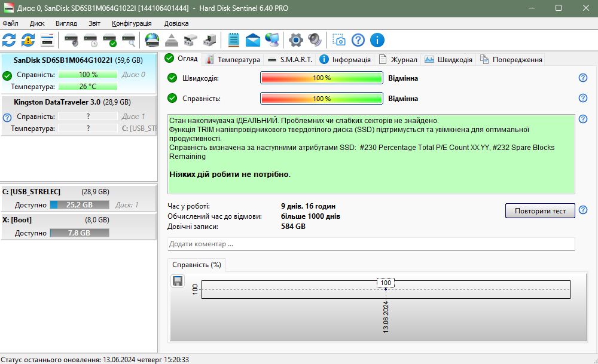The image size is (598, 364).
Task: Switch to the S.M.A.R.T. tab
Action: [290, 59]
